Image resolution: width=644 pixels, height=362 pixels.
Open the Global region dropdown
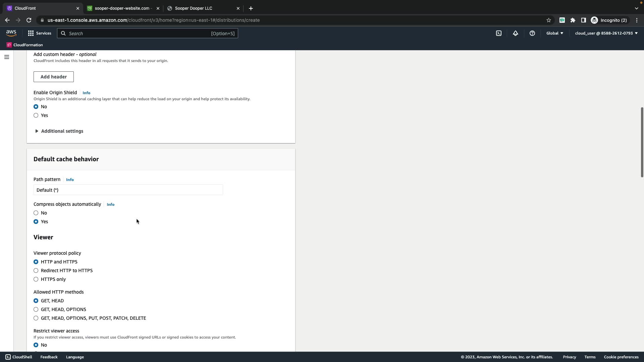pos(555,33)
